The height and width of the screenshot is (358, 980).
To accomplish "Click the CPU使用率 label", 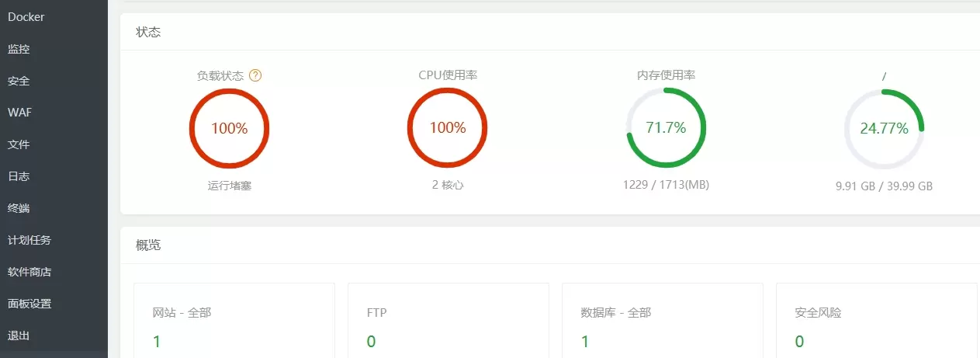I will point(448,75).
